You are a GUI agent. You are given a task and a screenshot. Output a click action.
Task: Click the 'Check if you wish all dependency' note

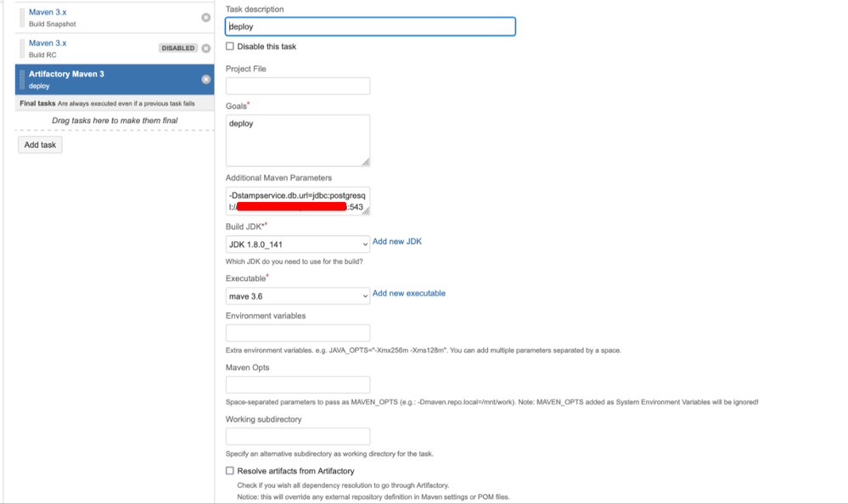coord(343,485)
